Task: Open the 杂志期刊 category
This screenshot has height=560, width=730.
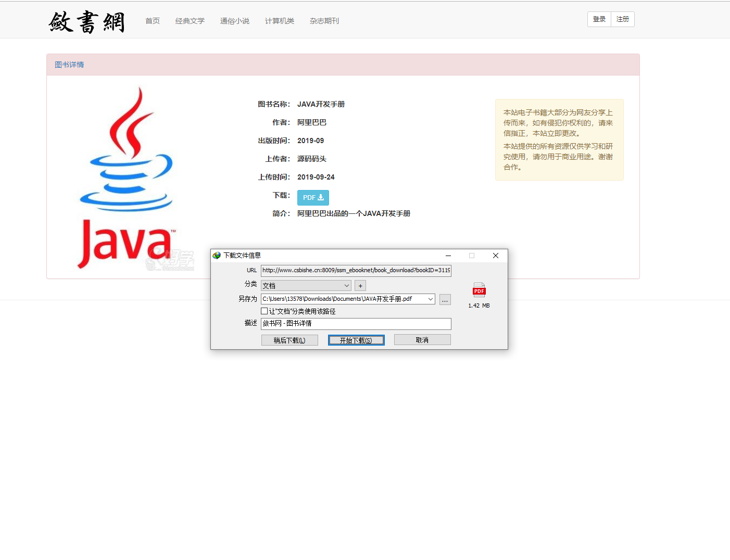Action: (324, 21)
